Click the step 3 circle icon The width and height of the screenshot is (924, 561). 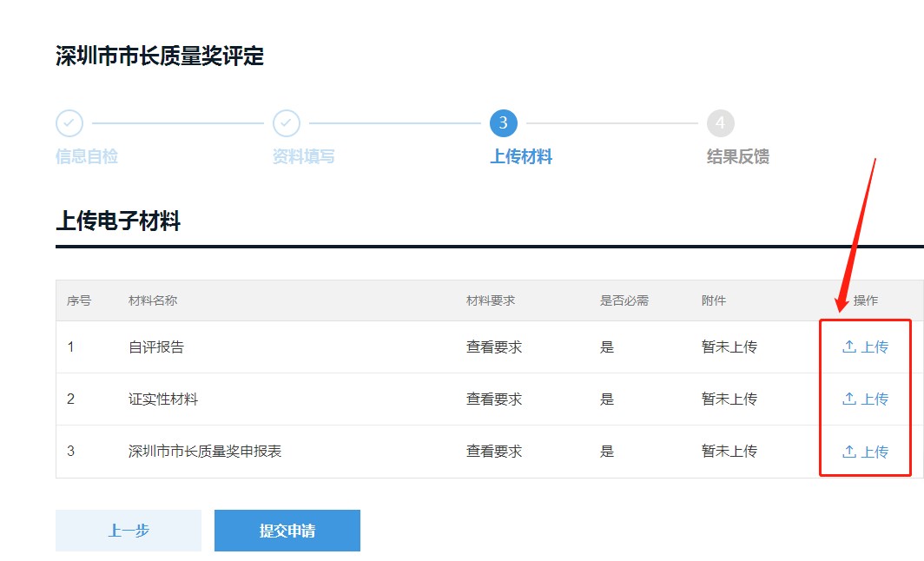(504, 123)
